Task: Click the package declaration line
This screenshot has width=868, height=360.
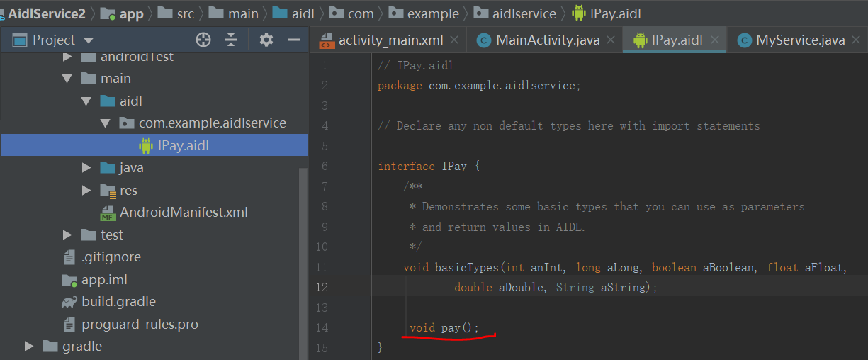Action: [x=479, y=85]
